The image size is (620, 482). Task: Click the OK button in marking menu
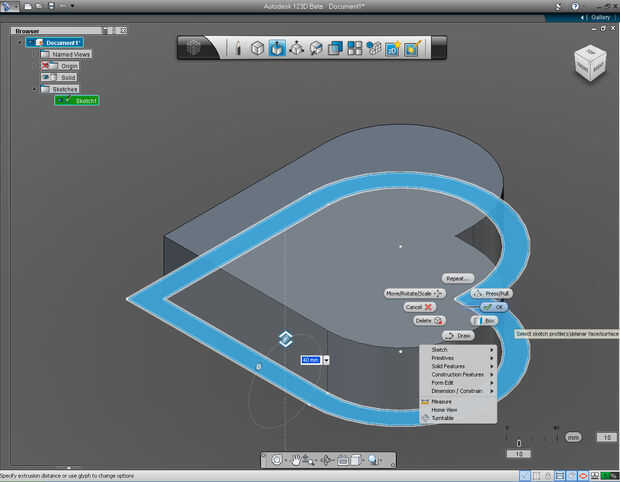[x=494, y=307]
